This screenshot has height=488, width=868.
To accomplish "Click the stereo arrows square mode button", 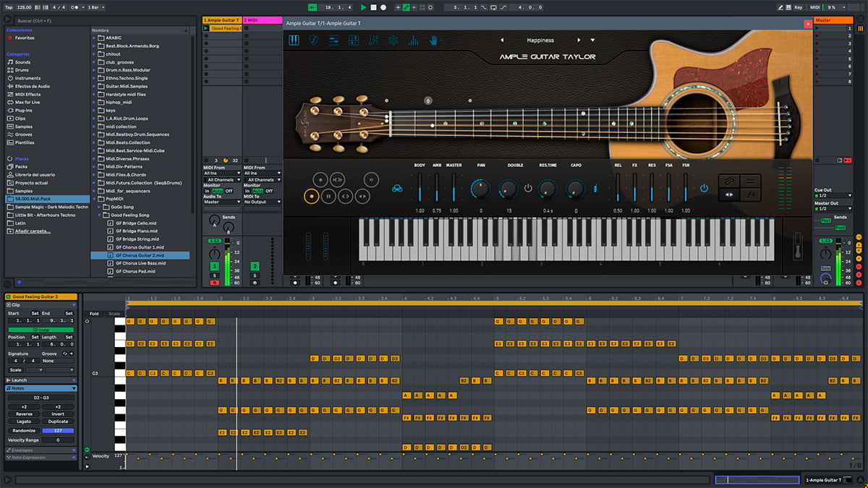I will tap(729, 194).
